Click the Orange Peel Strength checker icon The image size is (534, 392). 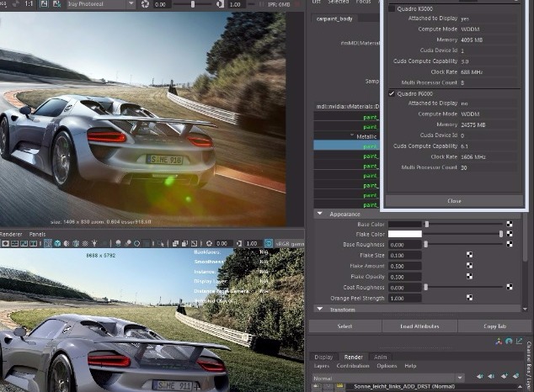pos(469,298)
